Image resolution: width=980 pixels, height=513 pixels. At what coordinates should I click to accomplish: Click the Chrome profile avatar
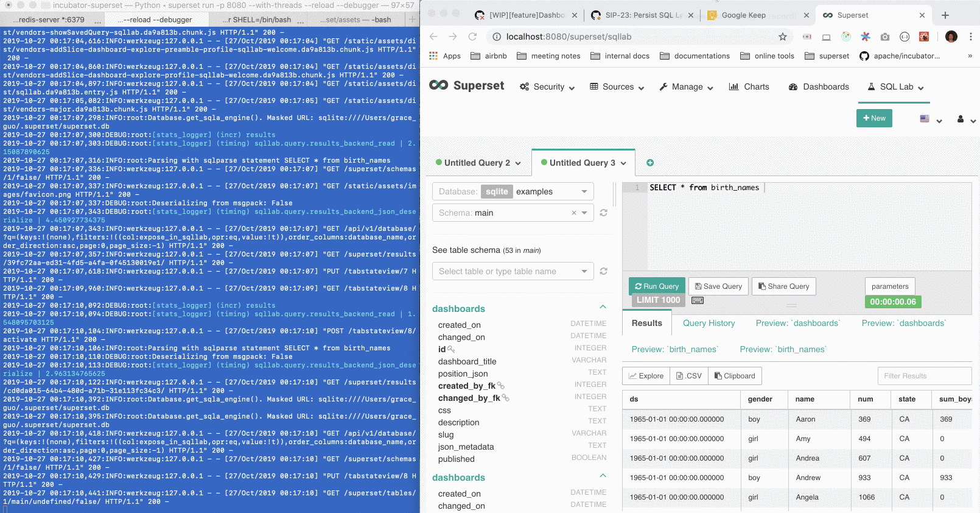pyautogui.click(x=951, y=37)
